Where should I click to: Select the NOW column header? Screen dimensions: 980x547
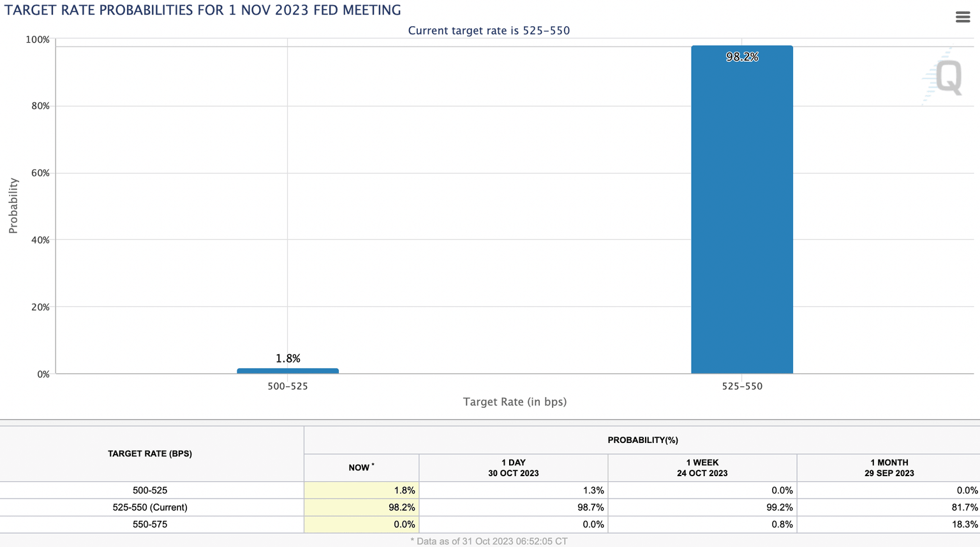coord(360,467)
